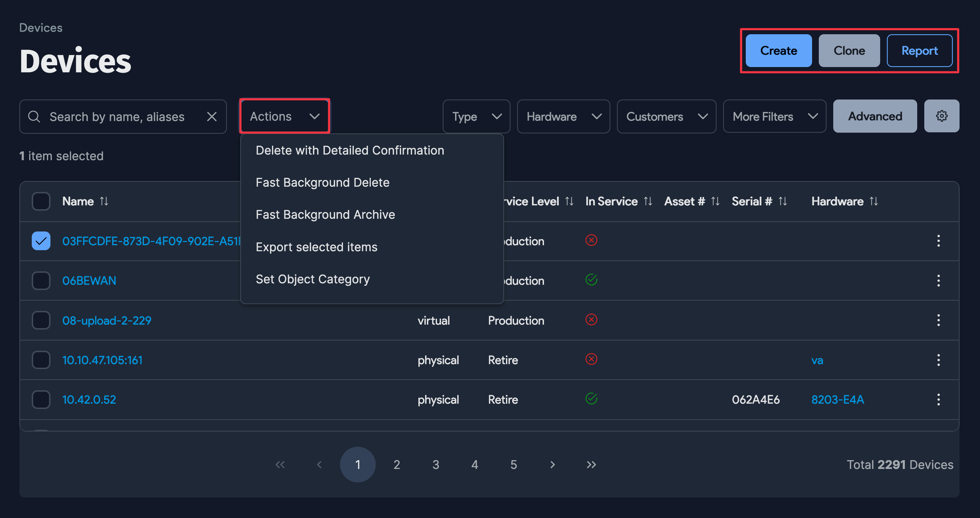
Task: Choose Fast Background Archive from the Actions menu
Action: click(x=325, y=214)
